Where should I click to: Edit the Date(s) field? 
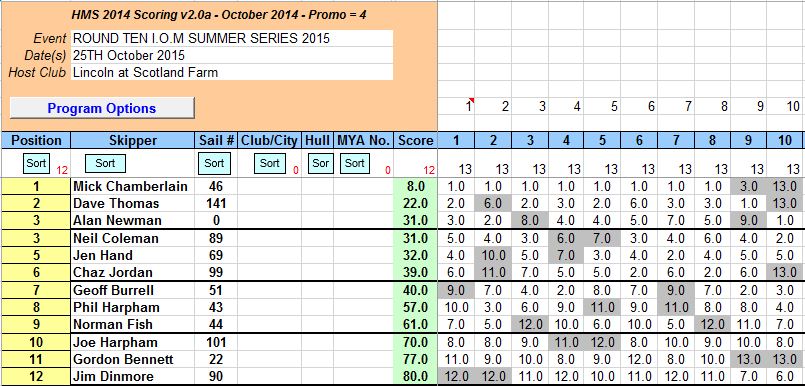pos(232,55)
